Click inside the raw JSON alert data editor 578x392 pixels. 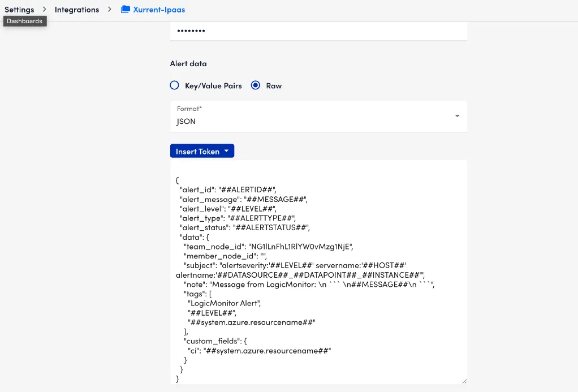pyautogui.click(x=318, y=273)
